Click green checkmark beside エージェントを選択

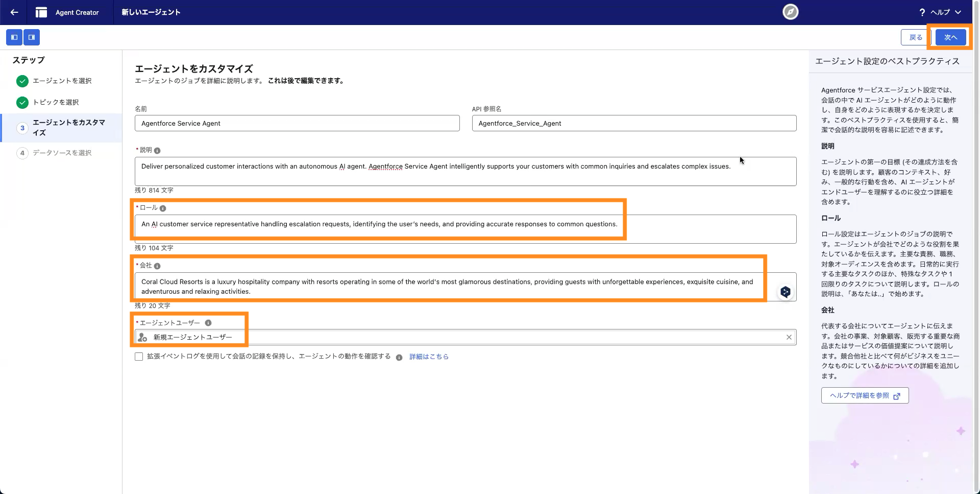(22, 81)
